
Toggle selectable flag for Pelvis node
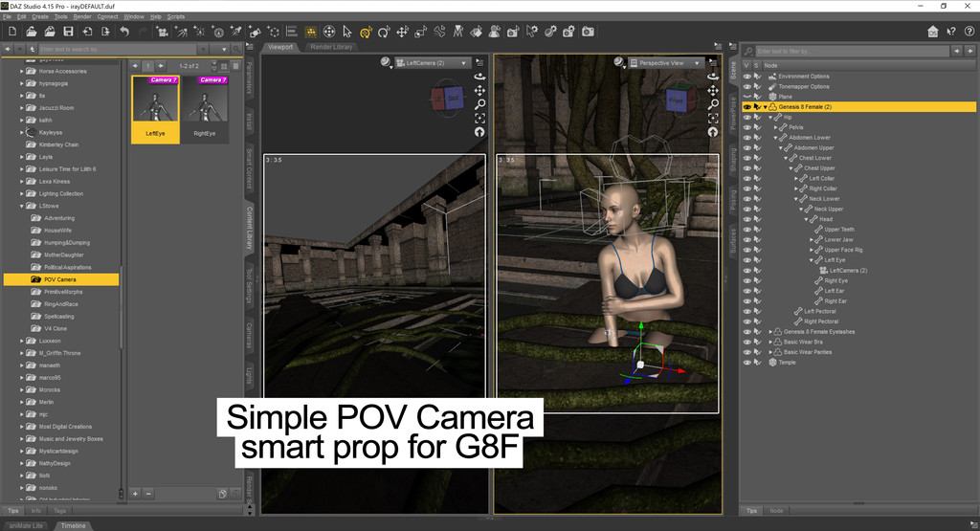click(758, 127)
